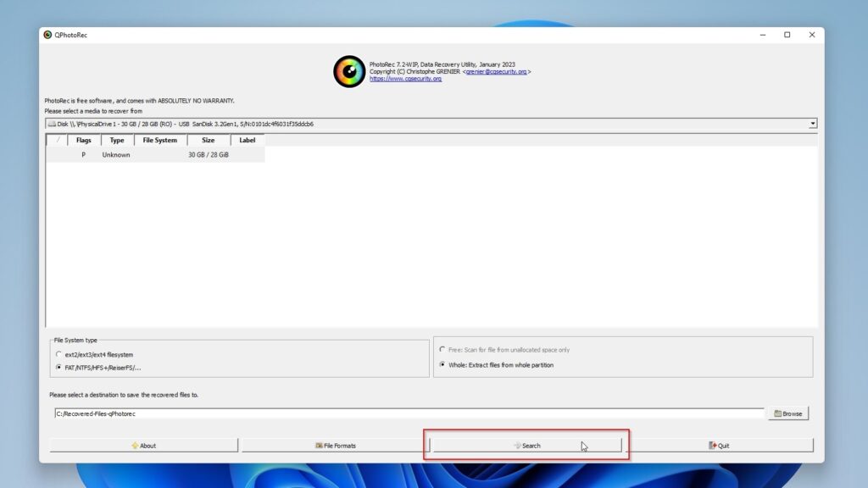The height and width of the screenshot is (488, 868).
Task: Select the Unknown partition row
Action: (x=155, y=155)
